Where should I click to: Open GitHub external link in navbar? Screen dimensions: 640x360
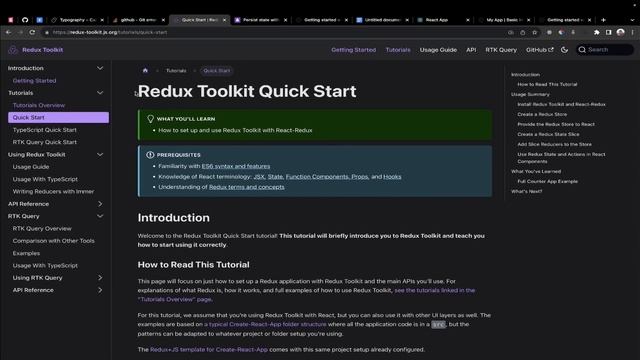point(540,50)
